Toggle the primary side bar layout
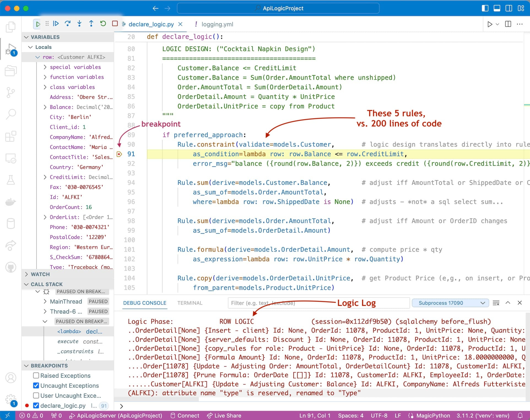Image resolution: width=530 pixels, height=420 pixels. (x=485, y=8)
